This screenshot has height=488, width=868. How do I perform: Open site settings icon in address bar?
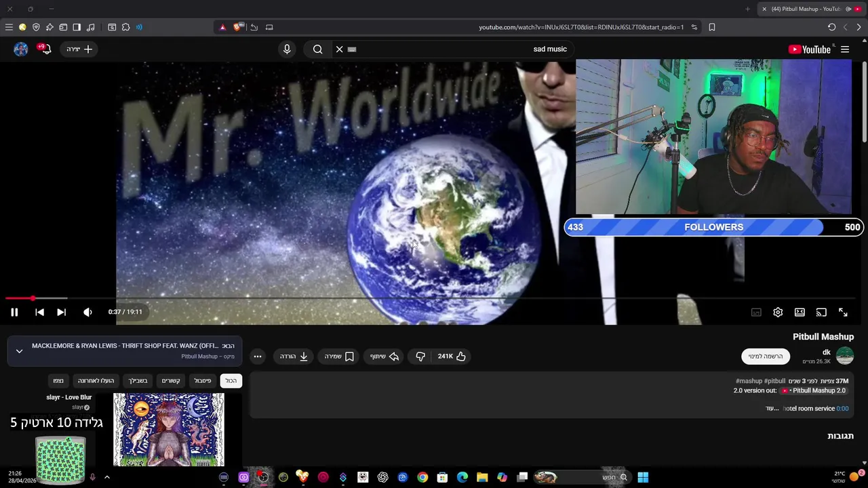tap(694, 27)
